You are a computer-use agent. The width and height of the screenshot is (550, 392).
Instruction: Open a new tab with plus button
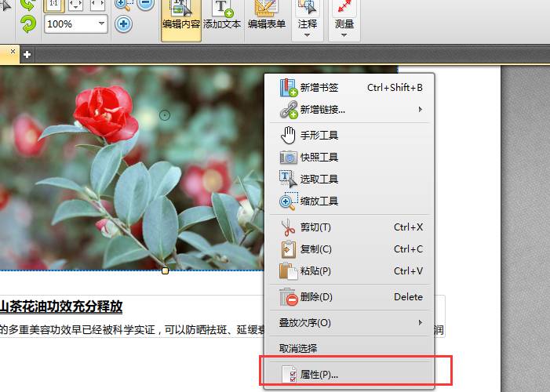(27, 54)
